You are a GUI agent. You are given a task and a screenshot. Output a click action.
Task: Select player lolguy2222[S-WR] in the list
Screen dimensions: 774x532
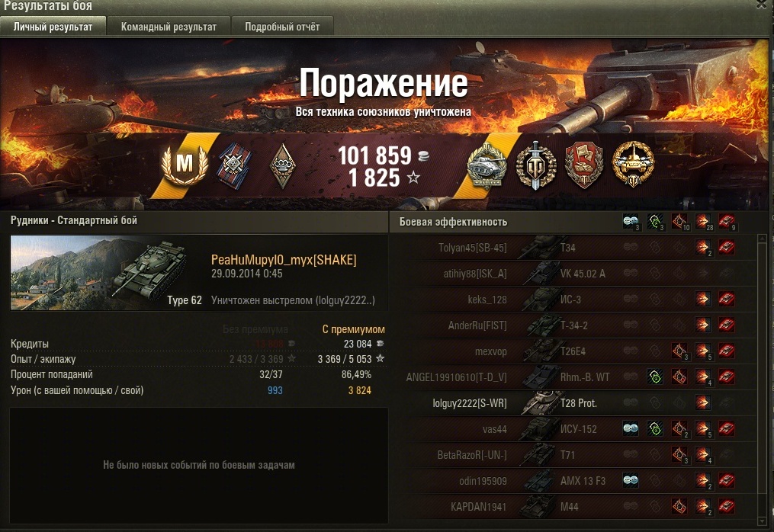coord(470,403)
